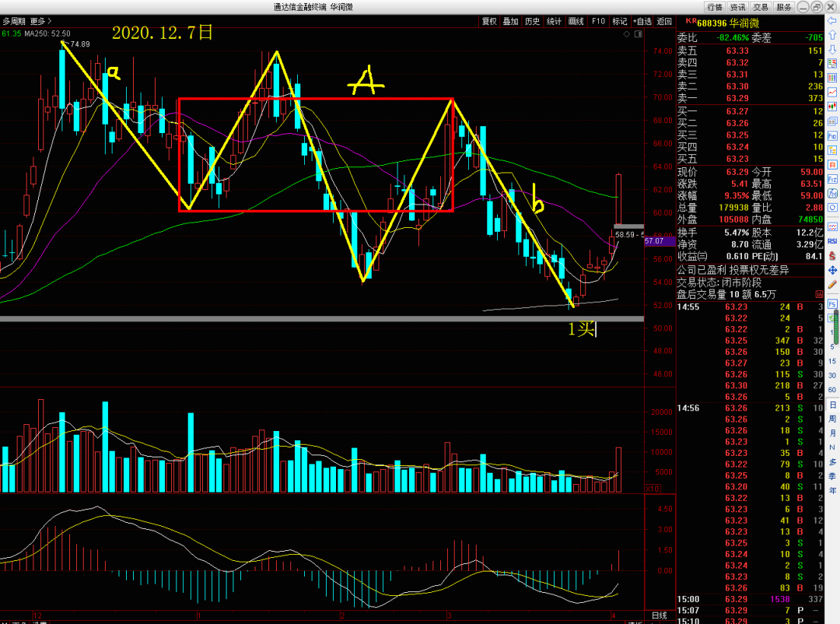840x624 pixels.
Task: Switch to 季 quarterly period
Action: (832, 476)
